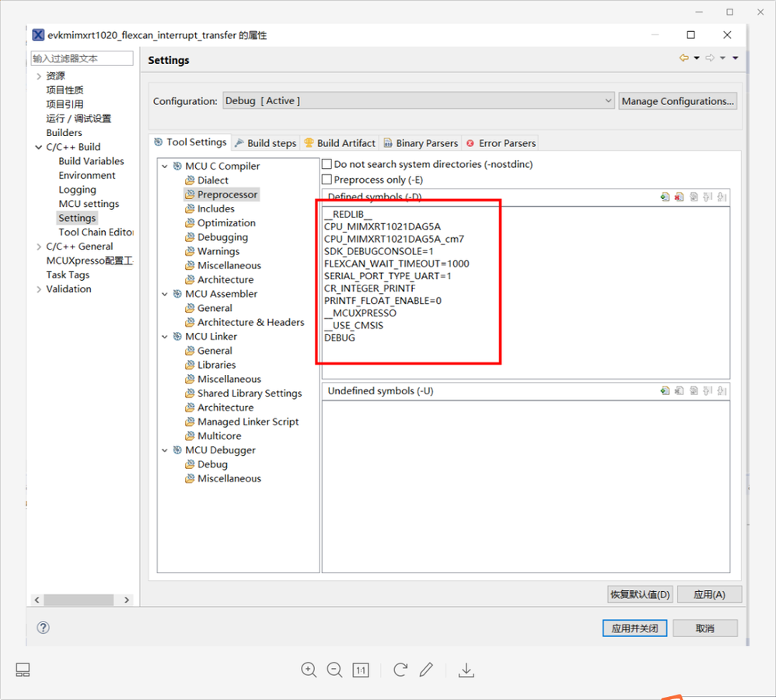Select Includes under MCU C Compiler

click(x=216, y=209)
